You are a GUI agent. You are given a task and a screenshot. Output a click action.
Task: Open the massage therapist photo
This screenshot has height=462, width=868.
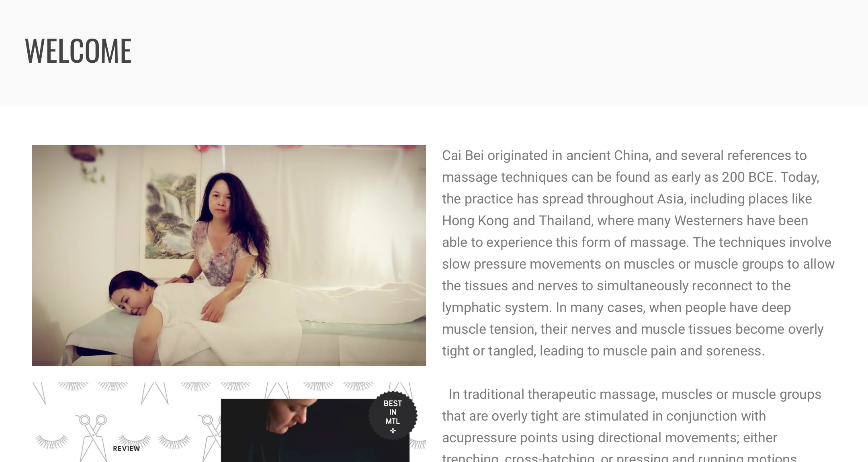229,255
